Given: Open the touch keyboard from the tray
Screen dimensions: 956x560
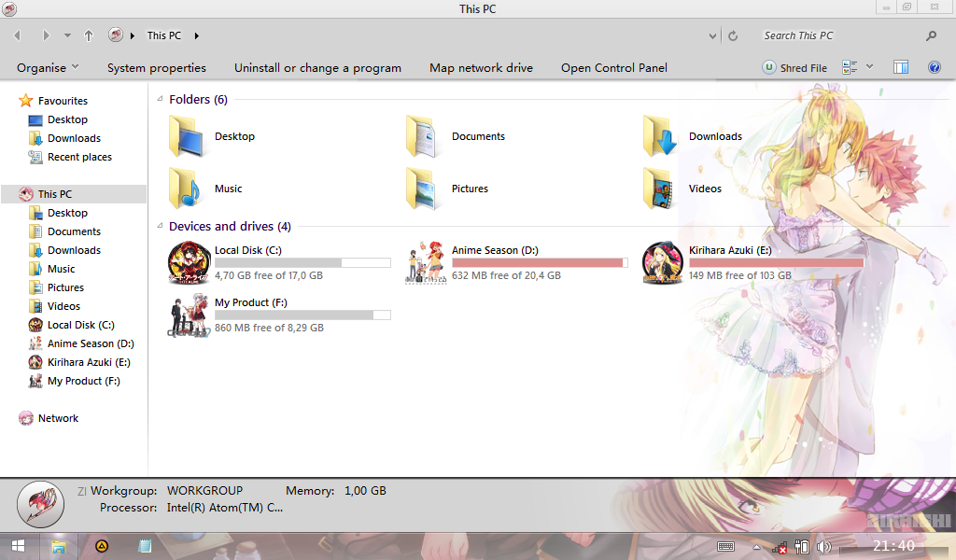Looking at the screenshot, I should [725, 547].
